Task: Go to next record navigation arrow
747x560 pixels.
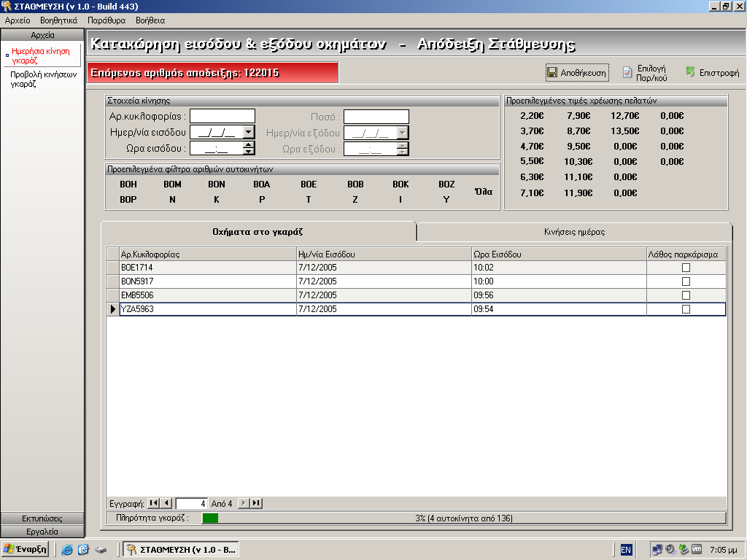Action: coord(244,503)
